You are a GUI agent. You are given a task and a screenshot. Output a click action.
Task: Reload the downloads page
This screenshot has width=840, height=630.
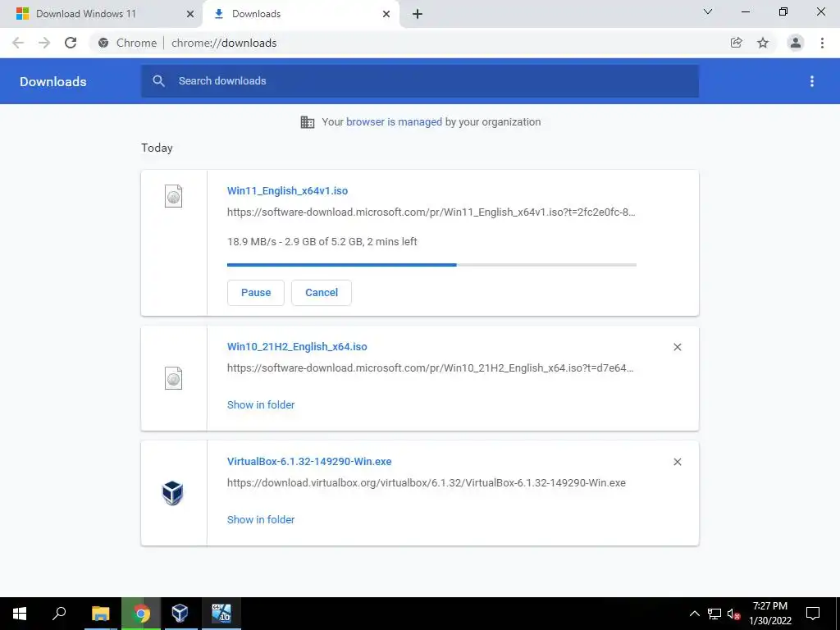point(71,43)
